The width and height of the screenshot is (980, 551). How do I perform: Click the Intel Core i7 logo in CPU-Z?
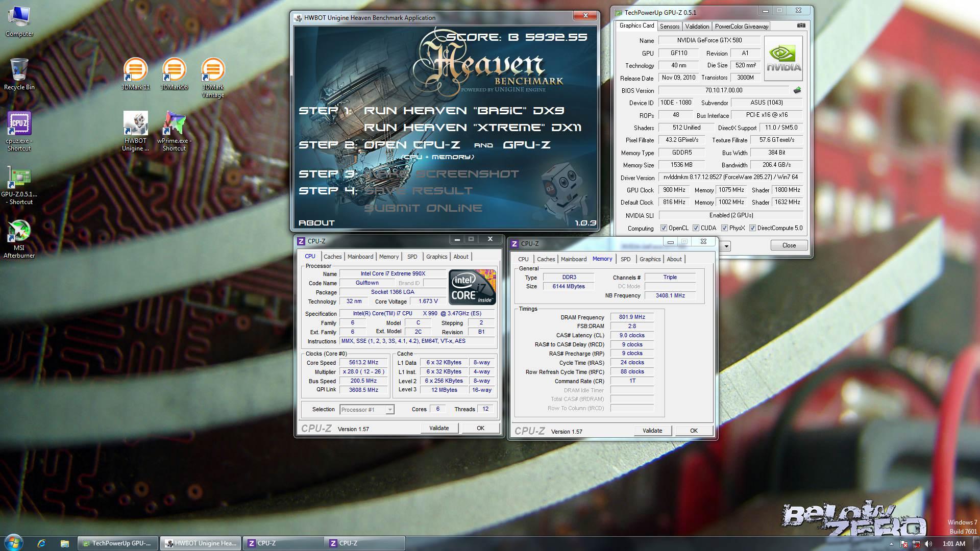pos(472,287)
